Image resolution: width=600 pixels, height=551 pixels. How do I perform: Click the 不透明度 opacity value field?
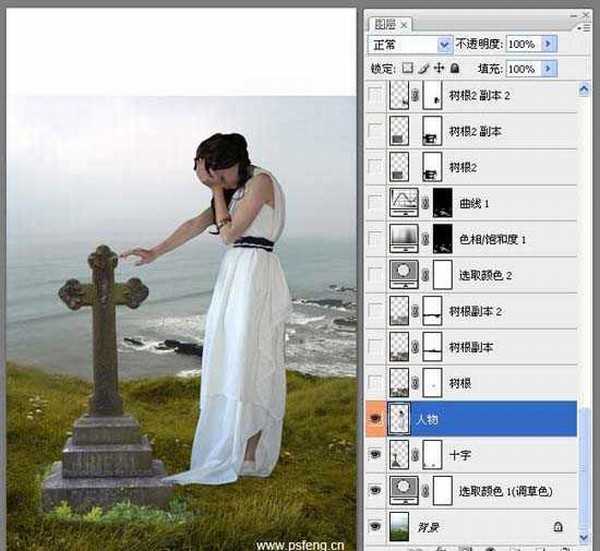pyautogui.click(x=522, y=45)
